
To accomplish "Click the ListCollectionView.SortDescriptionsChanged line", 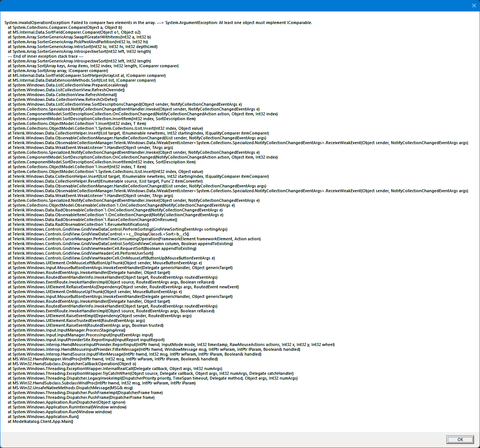I will [x=125, y=104].
